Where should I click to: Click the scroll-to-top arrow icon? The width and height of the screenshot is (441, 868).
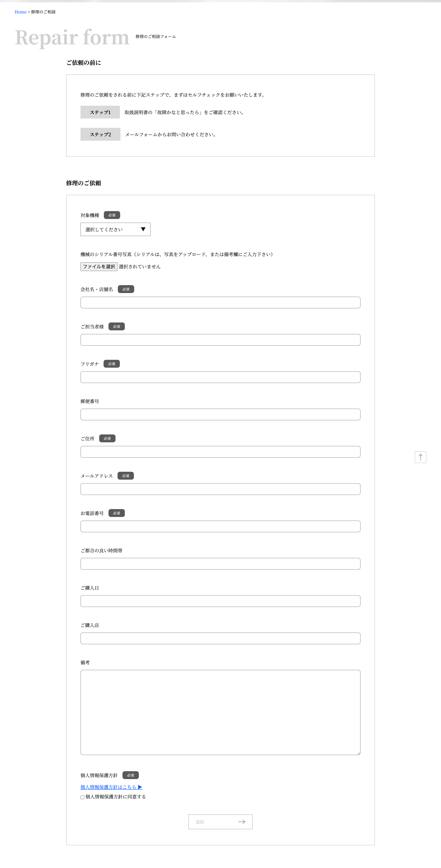pyautogui.click(x=420, y=457)
